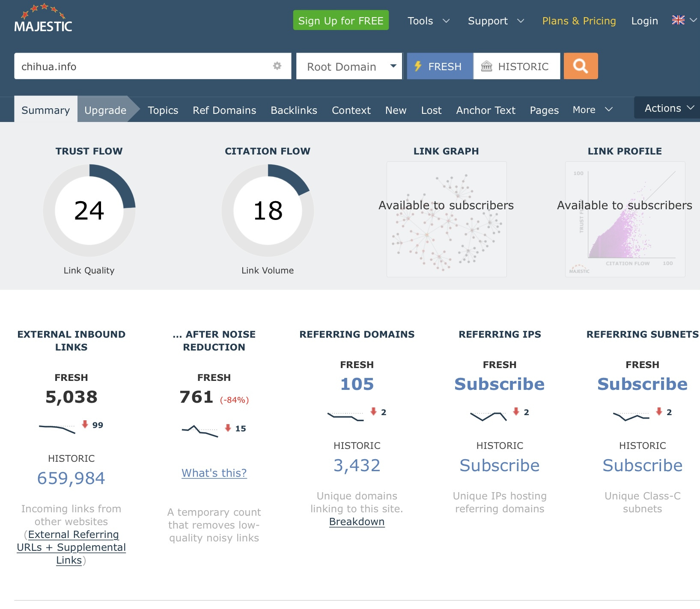
Task: Click Trust Flow gauge showing 24
Action: [x=89, y=210]
